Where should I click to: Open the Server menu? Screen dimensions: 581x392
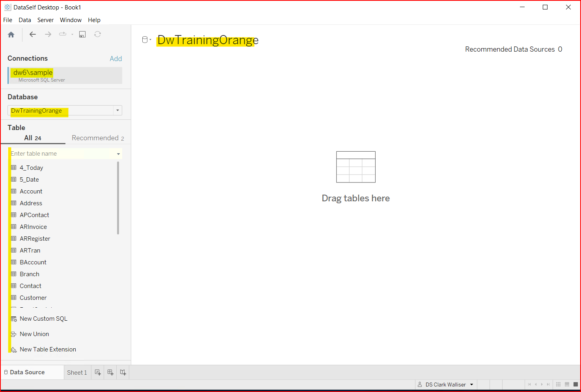point(45,20)
